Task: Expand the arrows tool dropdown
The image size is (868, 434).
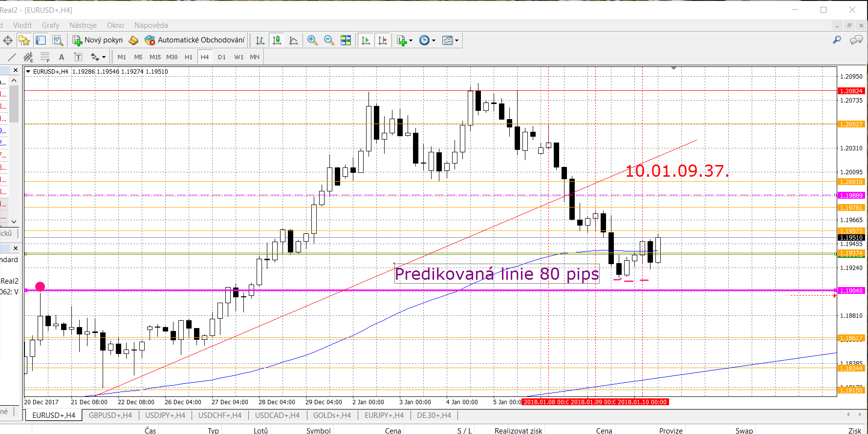Action: (104, 57)
